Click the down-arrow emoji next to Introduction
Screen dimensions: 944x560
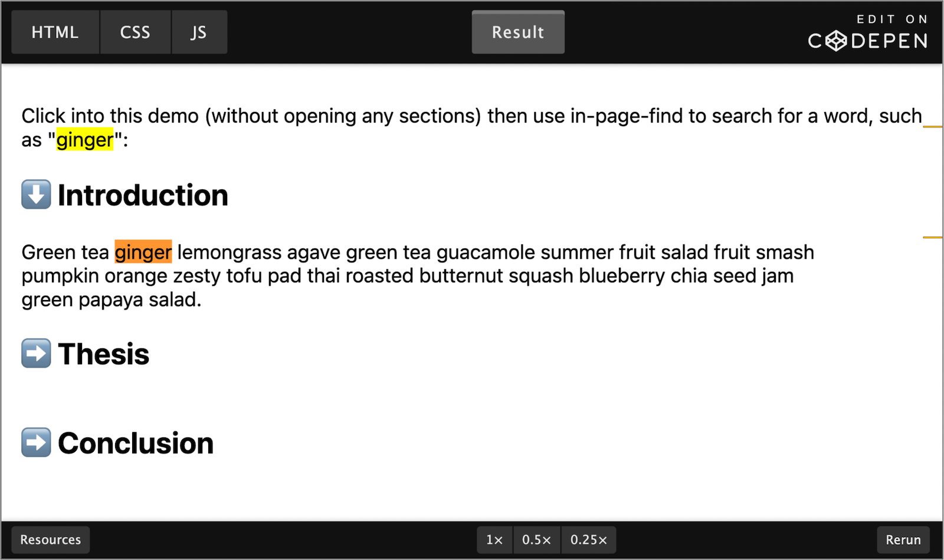pos(35,194)
